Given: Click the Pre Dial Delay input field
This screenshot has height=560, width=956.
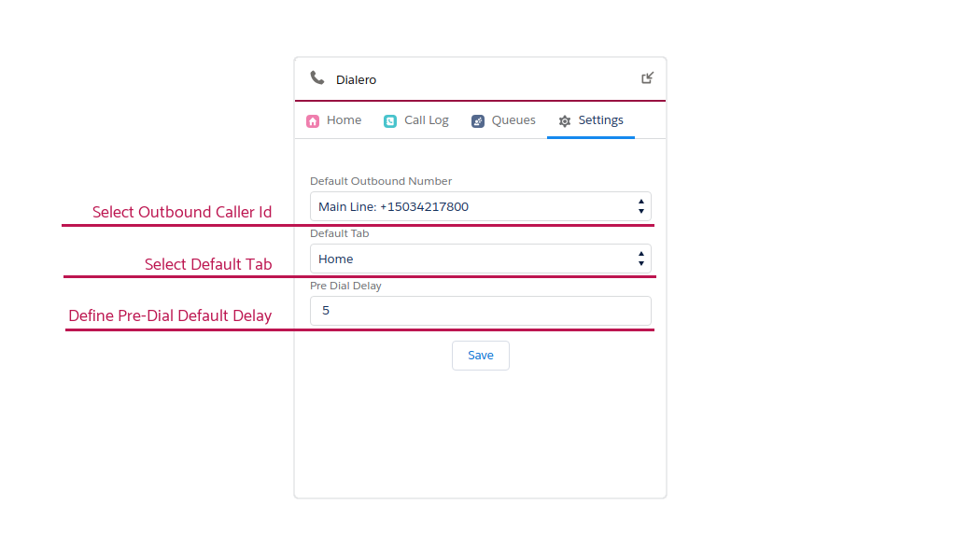Looking at the screenshot, I should click(481, 311).
